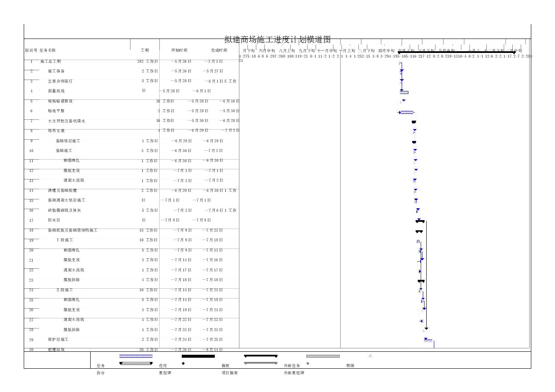This screenshot has width=555, height=392.
Task: Click the 拆分 split-task legend symbol
Action: (x=136, y=363)
